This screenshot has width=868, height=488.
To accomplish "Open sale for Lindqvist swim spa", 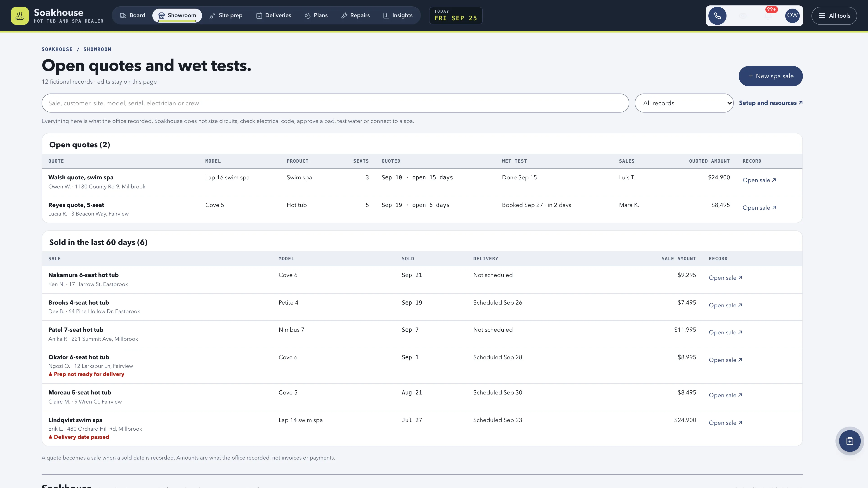I will [x=725, y=423].
